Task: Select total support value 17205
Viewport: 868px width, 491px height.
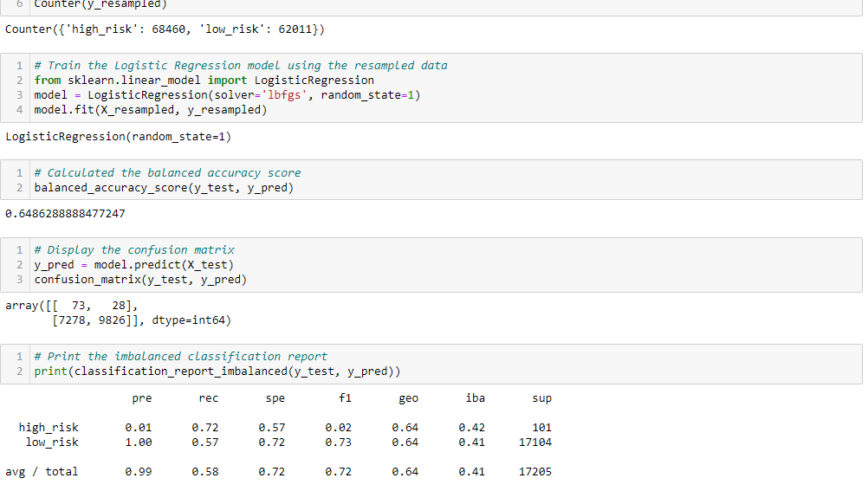Action: (x=535, y=472)
